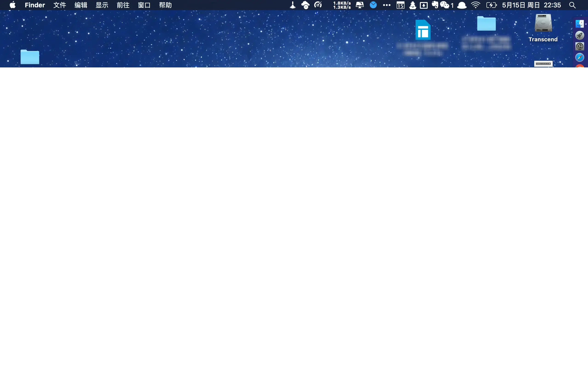Image resolution: width=588 pixels, height=367 pixels.
Task: Click the date and time display
Action: 531,5
